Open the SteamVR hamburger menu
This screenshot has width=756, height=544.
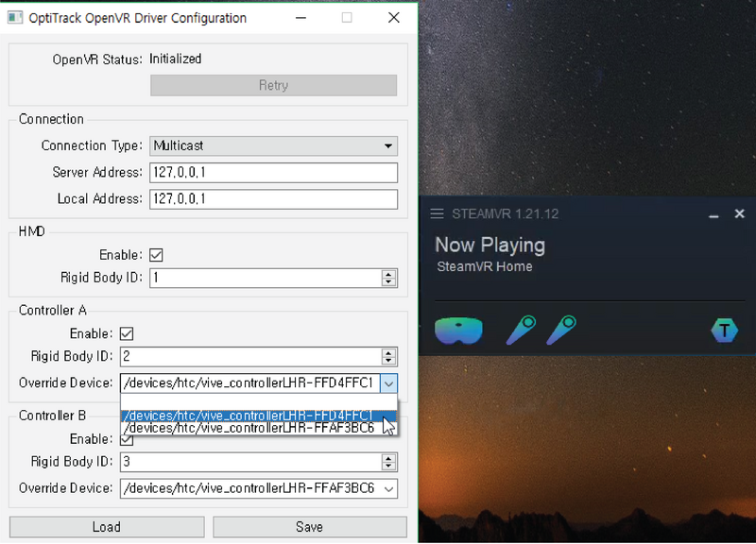click(x=437, y=213)
